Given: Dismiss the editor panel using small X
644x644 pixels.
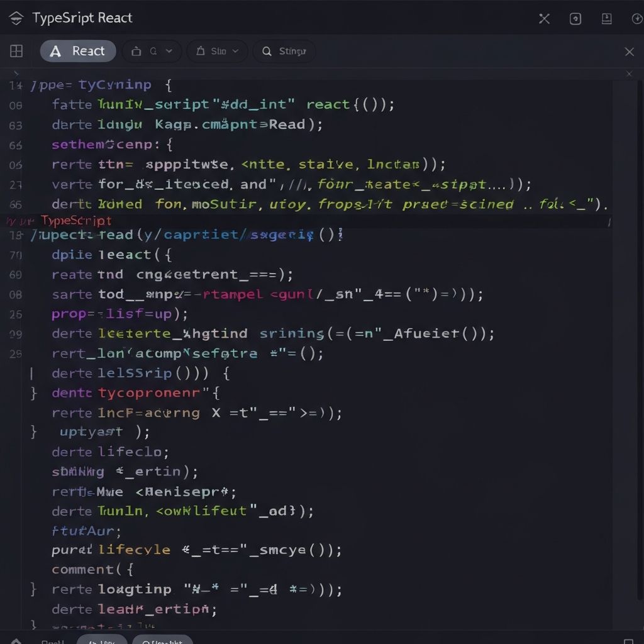Looking at the screenshot, I should click(x=629, y=74).
